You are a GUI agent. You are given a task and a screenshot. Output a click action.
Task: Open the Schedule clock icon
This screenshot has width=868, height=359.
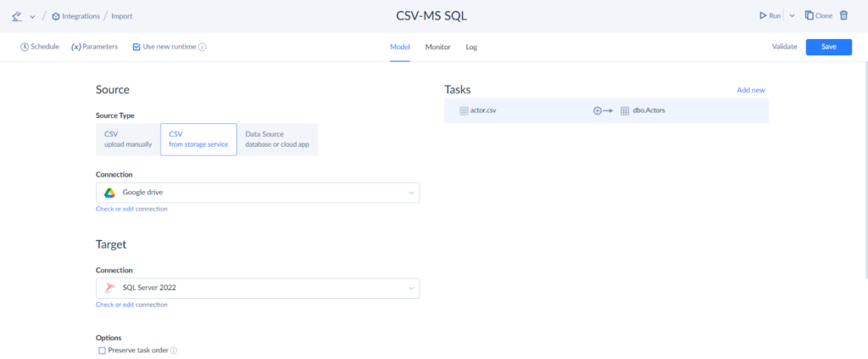24,47
